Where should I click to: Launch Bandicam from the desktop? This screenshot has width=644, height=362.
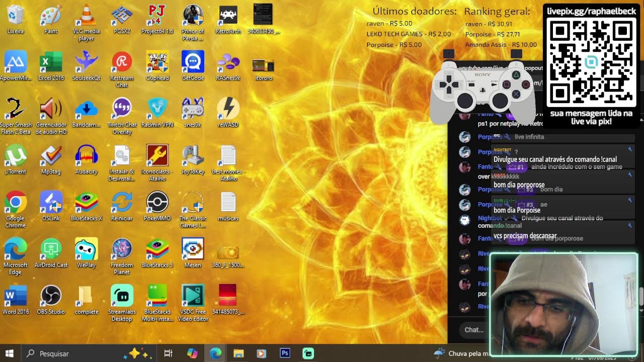point(87,113)
